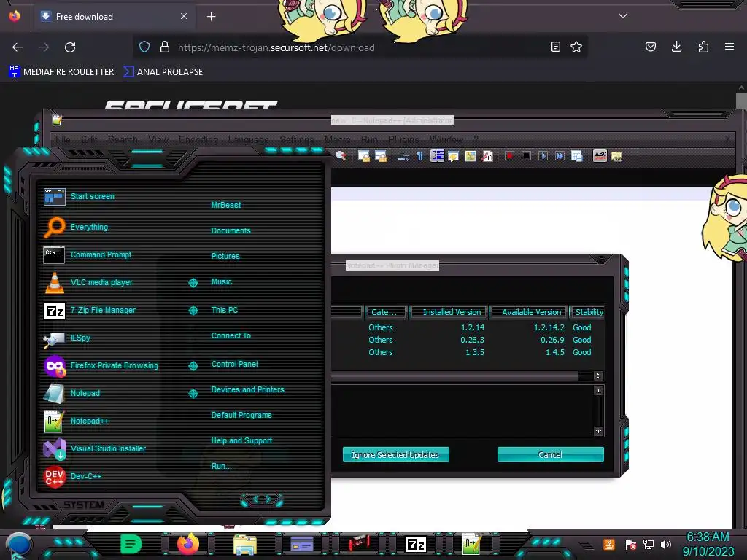
Task: Open Control Panel from the start menu
Action: pos(234,364)
